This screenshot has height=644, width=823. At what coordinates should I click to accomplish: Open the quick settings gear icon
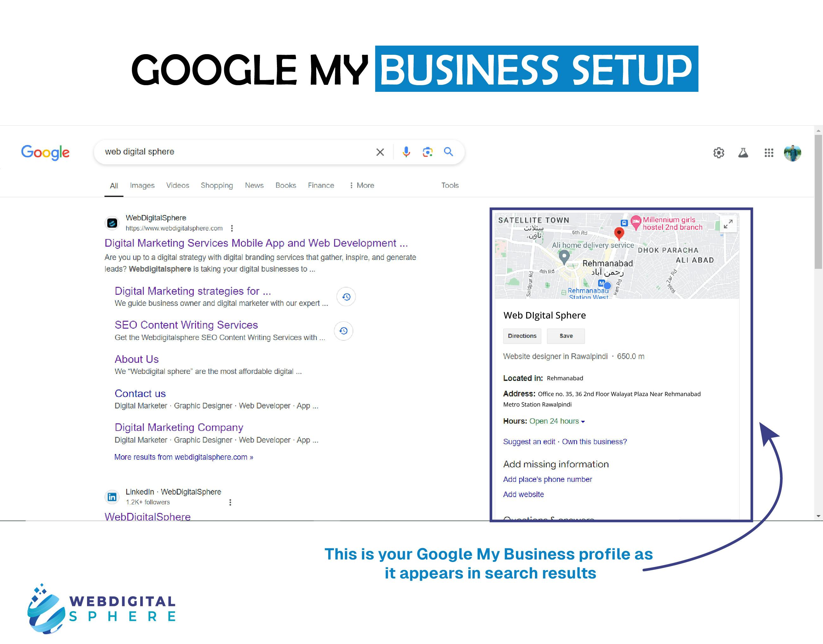(719, 153)
